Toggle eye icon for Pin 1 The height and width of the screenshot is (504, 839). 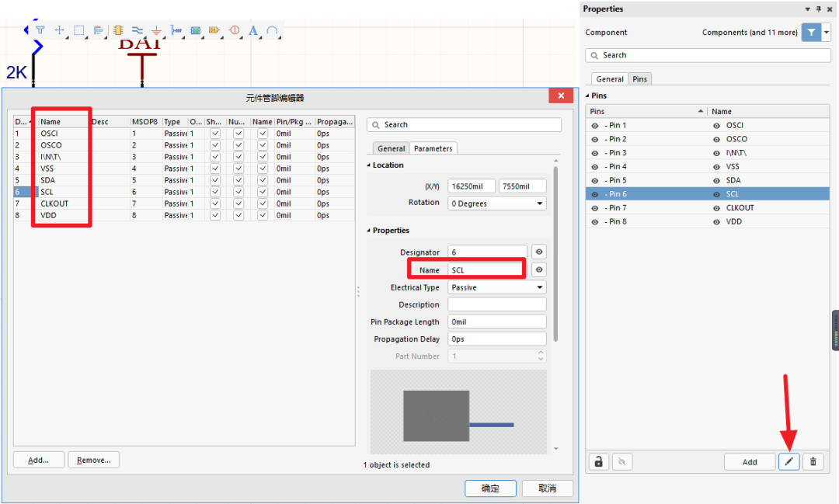pyautogui.click(x=594, y=126)
